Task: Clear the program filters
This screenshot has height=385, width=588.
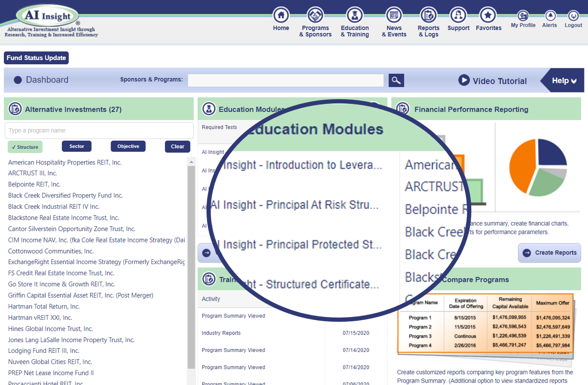Action: point(178,146)
